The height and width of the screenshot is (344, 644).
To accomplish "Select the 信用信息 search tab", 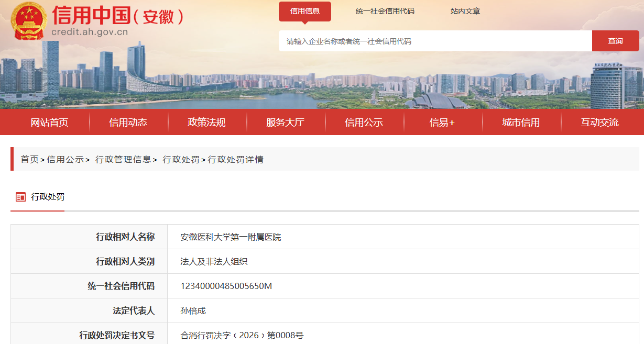I will pyautogui.click(x=305, y=12).
